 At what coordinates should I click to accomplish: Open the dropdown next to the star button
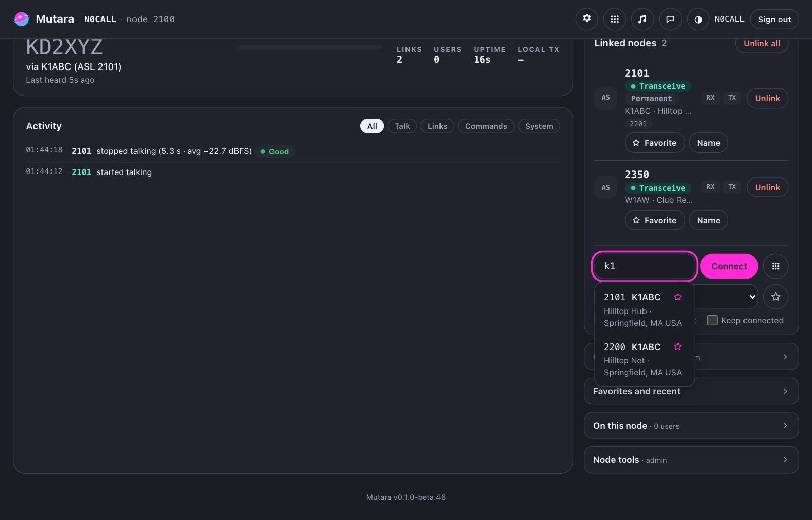pos(726,297)
